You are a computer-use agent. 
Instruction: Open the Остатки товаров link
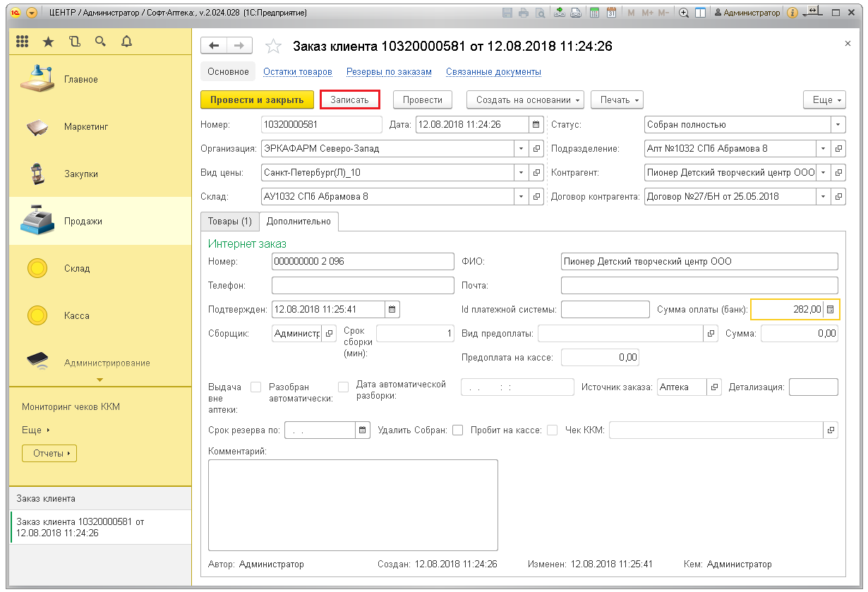click(x=297, y=72)
